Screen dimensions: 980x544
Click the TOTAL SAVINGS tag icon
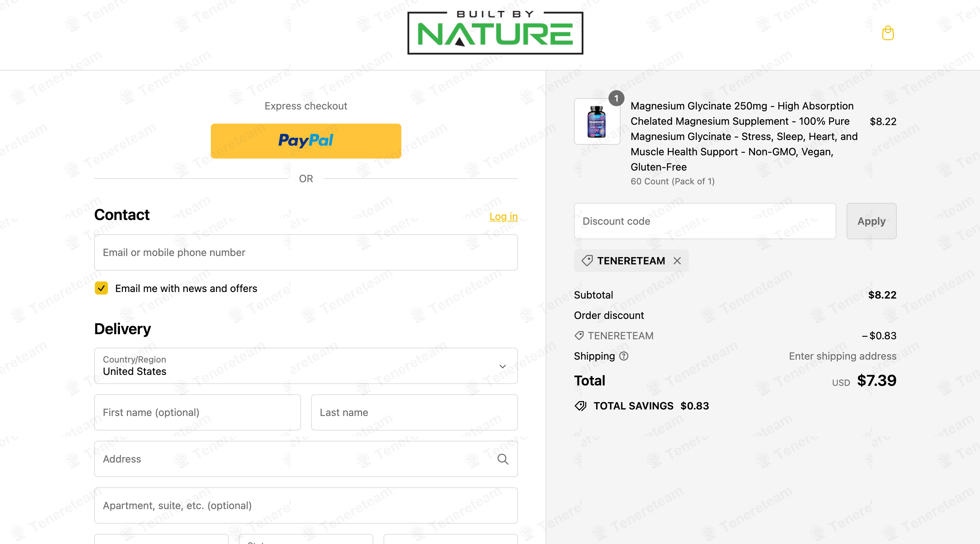581,406
